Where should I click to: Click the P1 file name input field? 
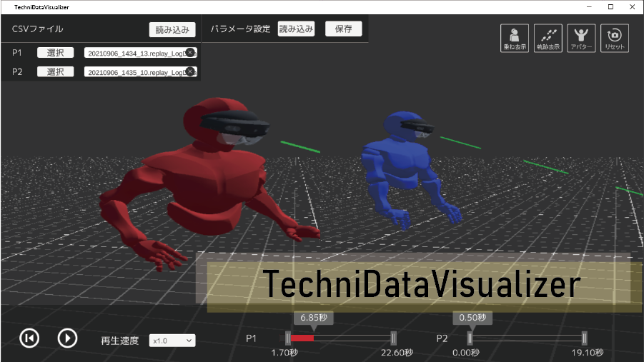pyautogui.click(x=141, y=53)
